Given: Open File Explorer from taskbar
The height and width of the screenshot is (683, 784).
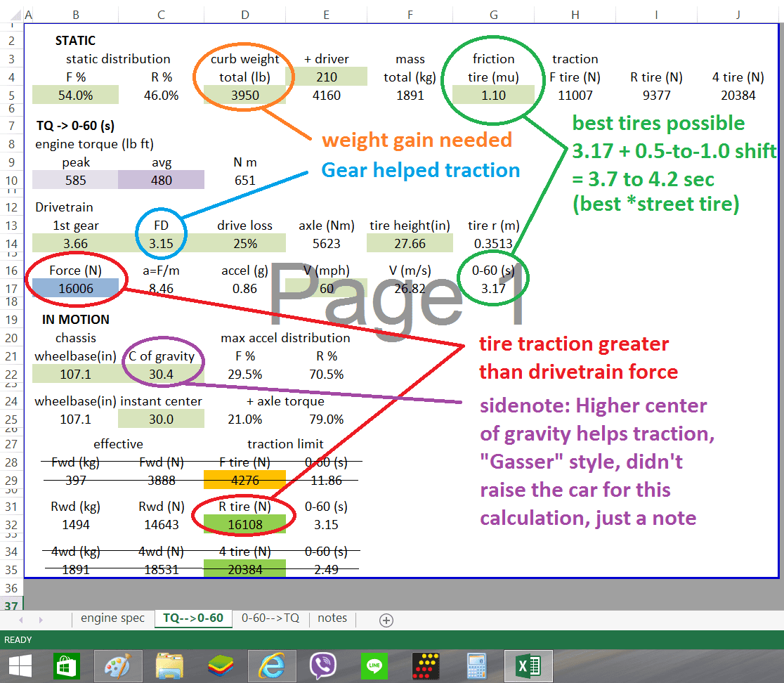Looking at the screenshot, I should tap(169, 666).
